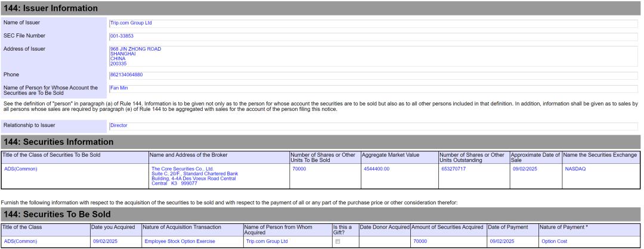The height and width of the screenshot is (249, 644).
Task: Click aggregate market value 4544400.00
Action: 376,169
